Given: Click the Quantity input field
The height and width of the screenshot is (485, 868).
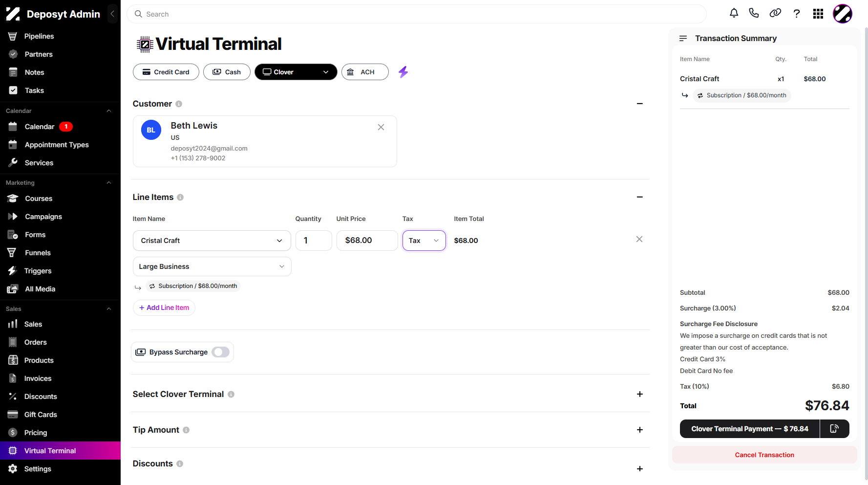Looking at the screenshot, I should [314, 241].
